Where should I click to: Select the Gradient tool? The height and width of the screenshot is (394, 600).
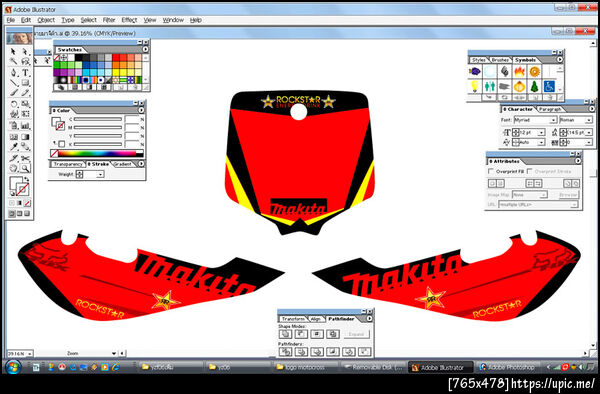pyautogui.click(x=25, y=137)
